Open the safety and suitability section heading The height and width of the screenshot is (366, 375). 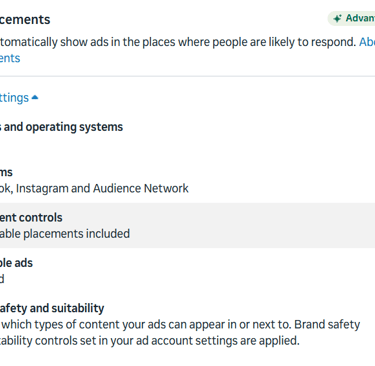[52, 308]
